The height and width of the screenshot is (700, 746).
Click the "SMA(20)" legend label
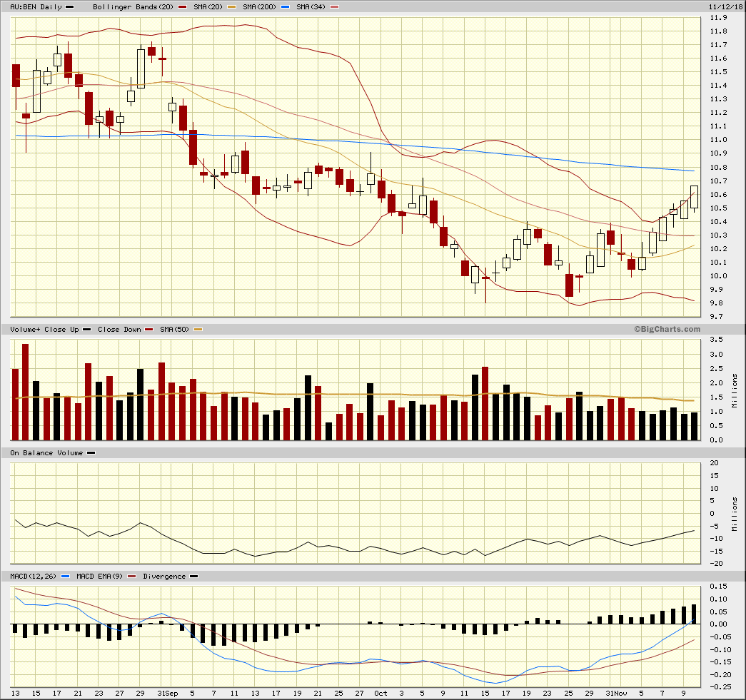tap(208, 7)
